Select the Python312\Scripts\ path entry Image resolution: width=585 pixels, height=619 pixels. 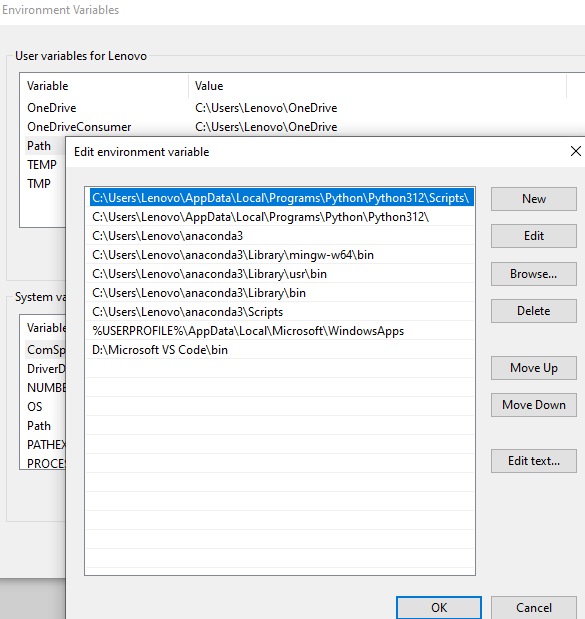(281, 198)
